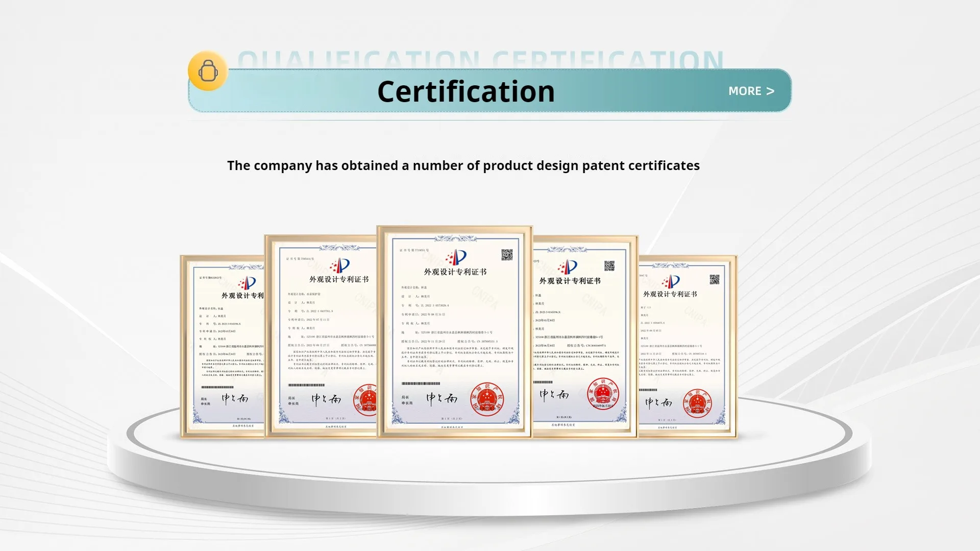Click the QR code on the second-from-right certificate

point(609,266)
